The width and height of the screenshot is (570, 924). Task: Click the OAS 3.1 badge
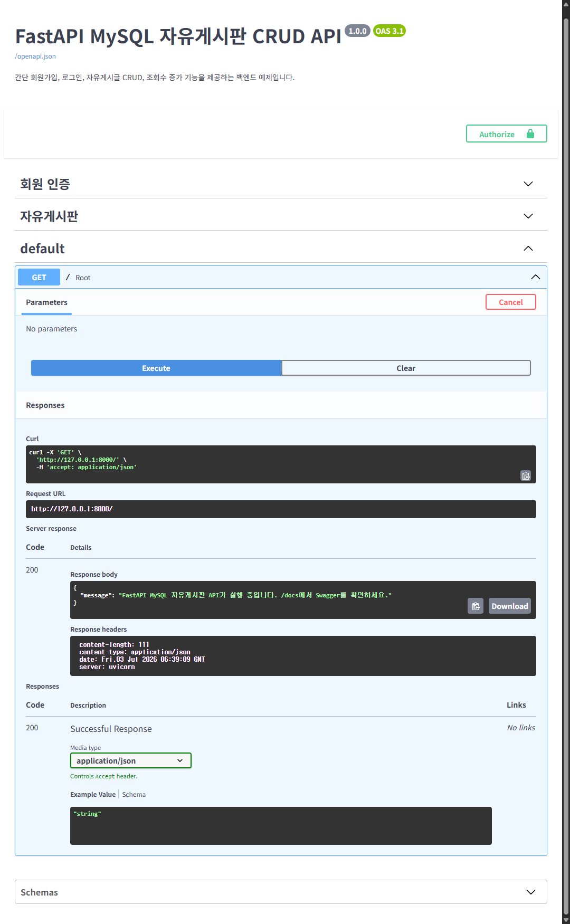389,31
